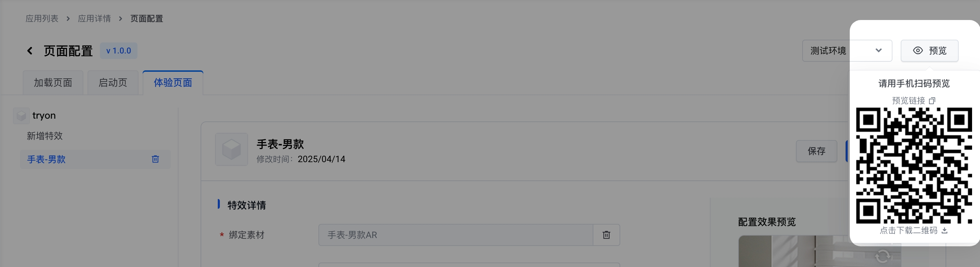
Task: Click the 保存 button
Action: [x=816, y=151]
